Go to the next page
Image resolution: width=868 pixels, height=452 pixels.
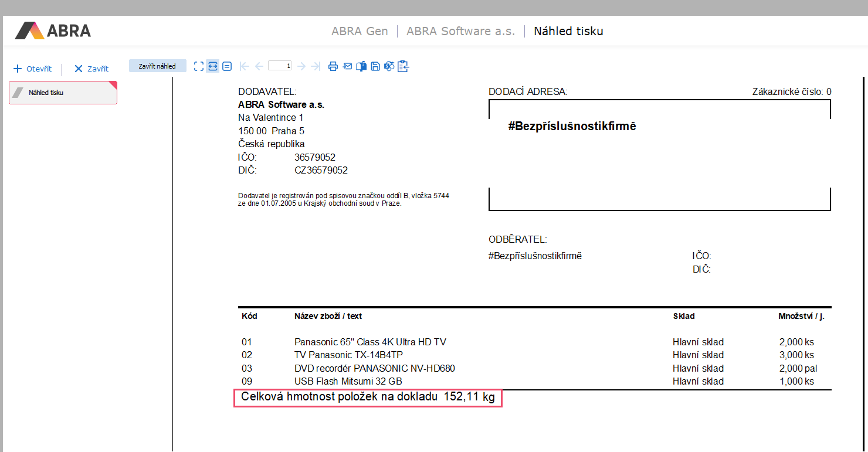tap(301, 66)
